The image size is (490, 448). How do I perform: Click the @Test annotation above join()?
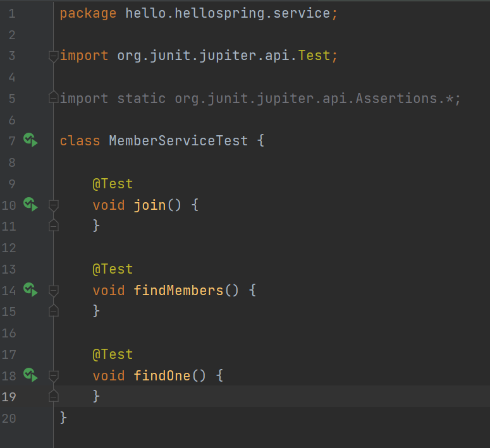pyautogui.click(x=113, y=184)
